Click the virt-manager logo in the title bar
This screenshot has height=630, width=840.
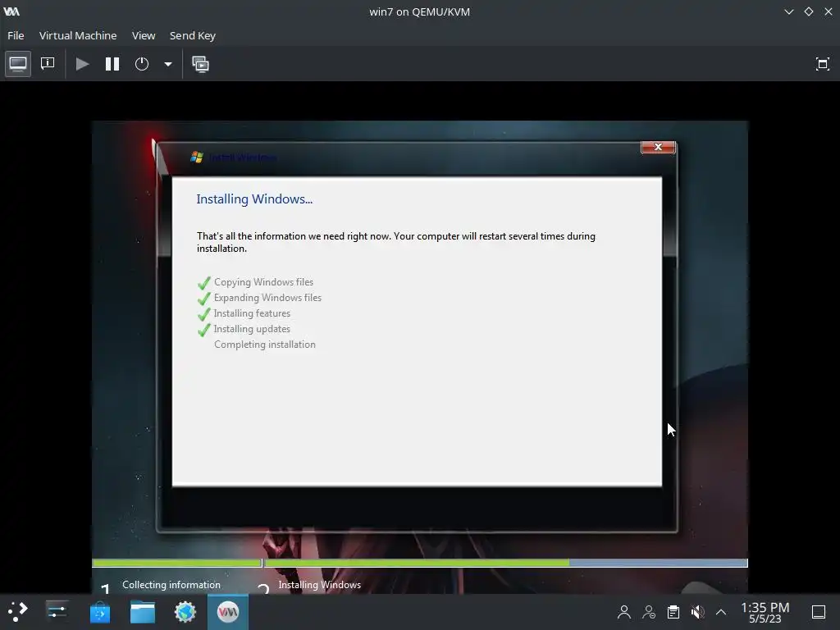(x=11, y=11)
